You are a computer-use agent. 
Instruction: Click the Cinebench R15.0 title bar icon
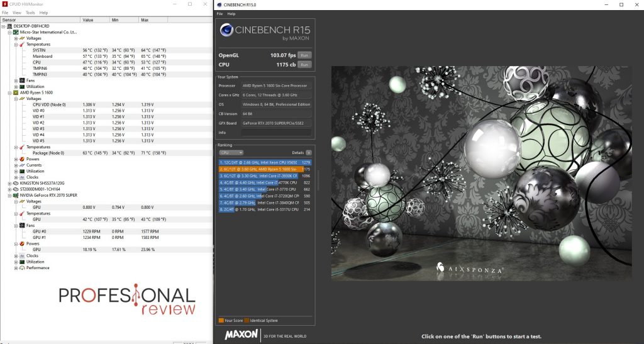click(219, 5)
